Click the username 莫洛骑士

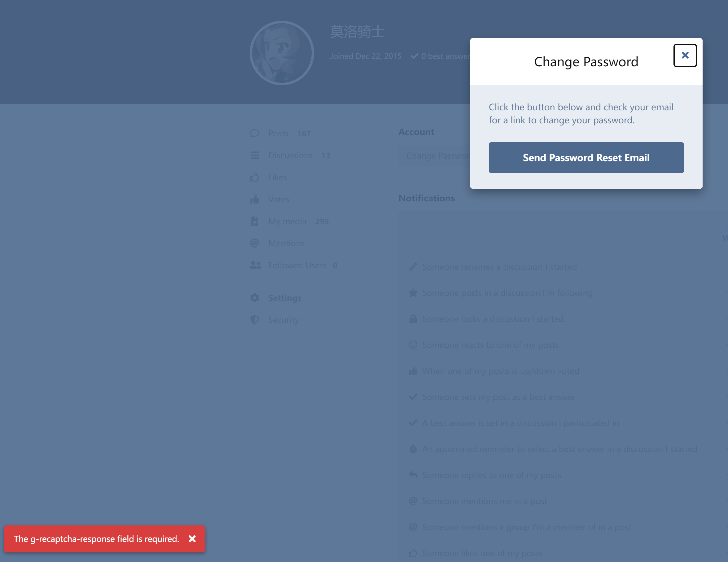[x=357, y=32]
